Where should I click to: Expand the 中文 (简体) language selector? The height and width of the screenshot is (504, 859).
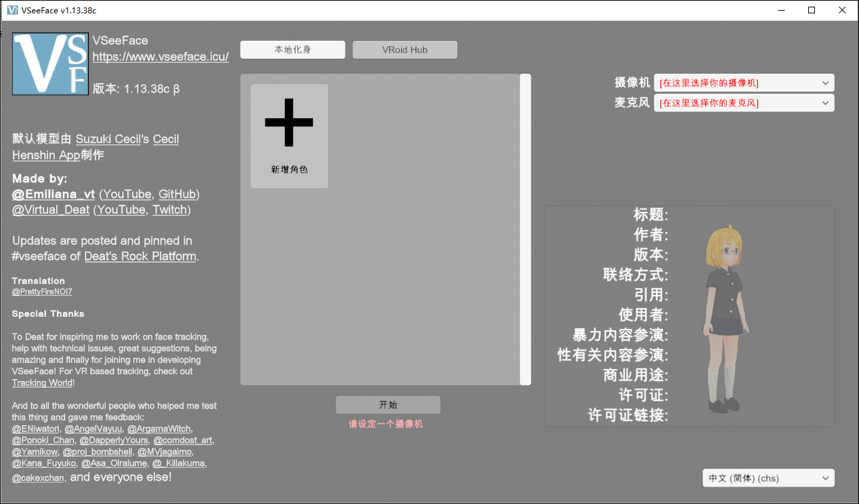pyautogui.click(x=769, y=478)
